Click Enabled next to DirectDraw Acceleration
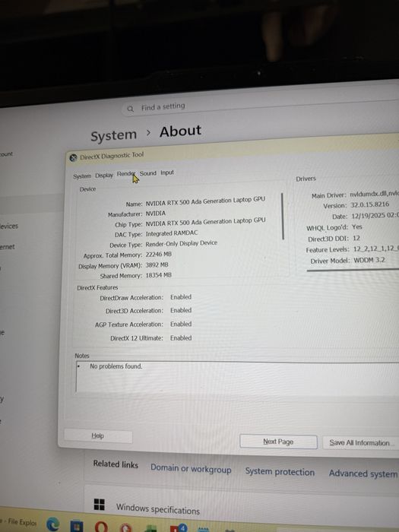 click(x=181, y=297)
